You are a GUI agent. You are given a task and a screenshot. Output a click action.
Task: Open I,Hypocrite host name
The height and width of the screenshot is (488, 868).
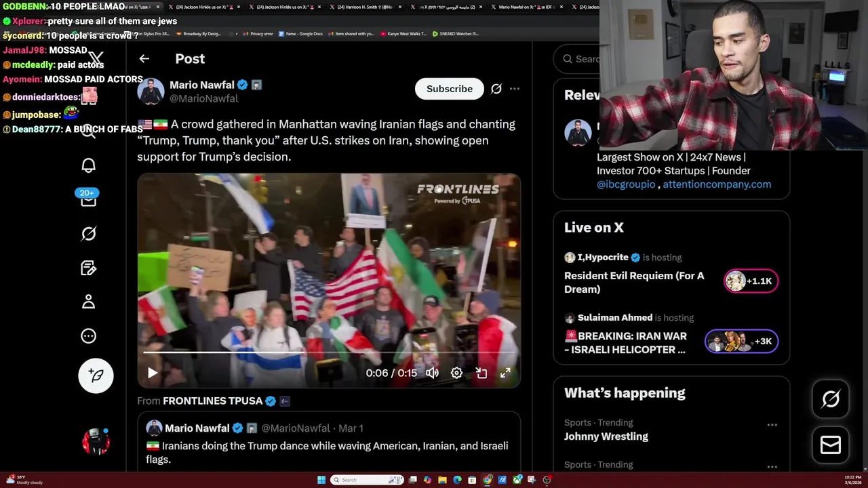tap(603, 258)
